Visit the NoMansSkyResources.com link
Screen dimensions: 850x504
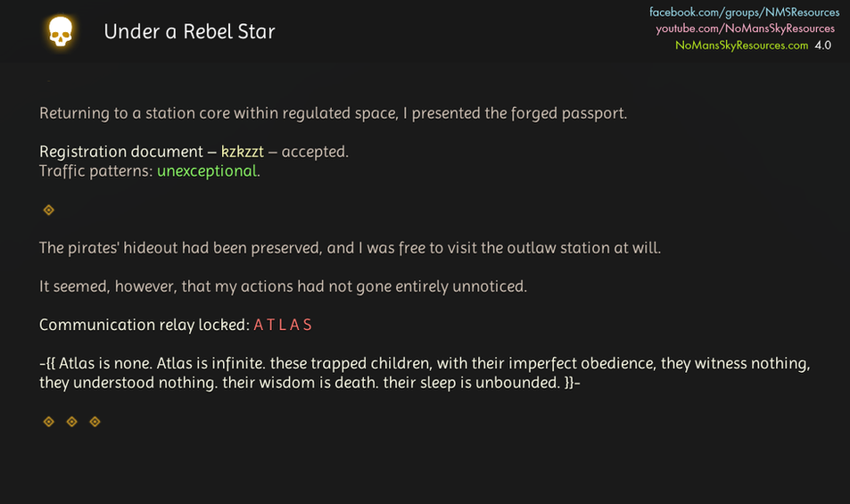coord(741,45)
